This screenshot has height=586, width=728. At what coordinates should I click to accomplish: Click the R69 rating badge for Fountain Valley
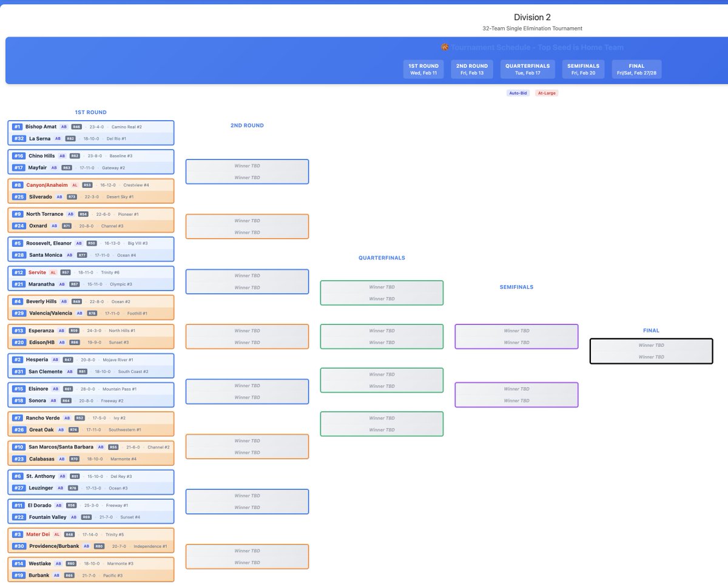(x=86, y=517)
